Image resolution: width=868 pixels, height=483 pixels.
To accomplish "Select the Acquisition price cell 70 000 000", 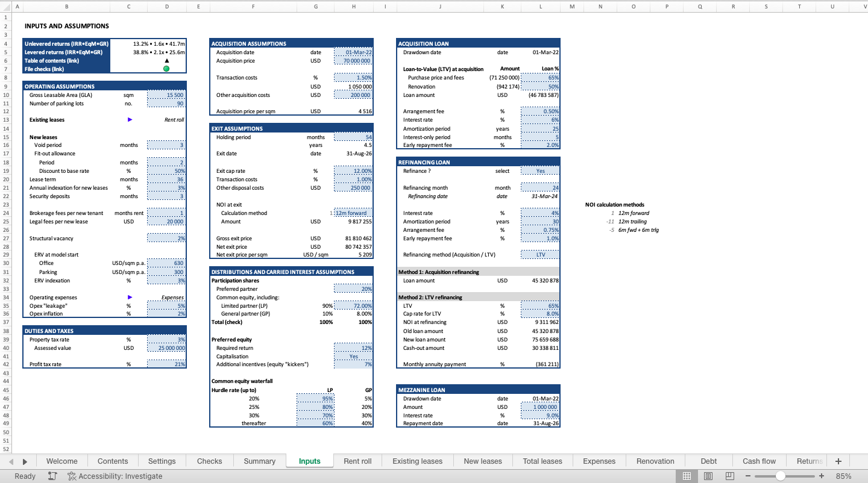I will pos(353,61).
